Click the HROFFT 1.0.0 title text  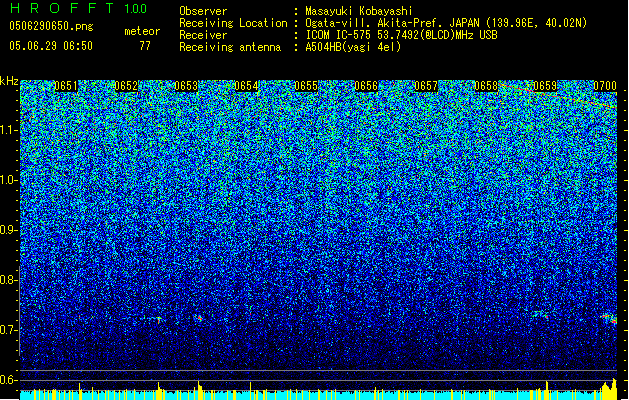78,8
